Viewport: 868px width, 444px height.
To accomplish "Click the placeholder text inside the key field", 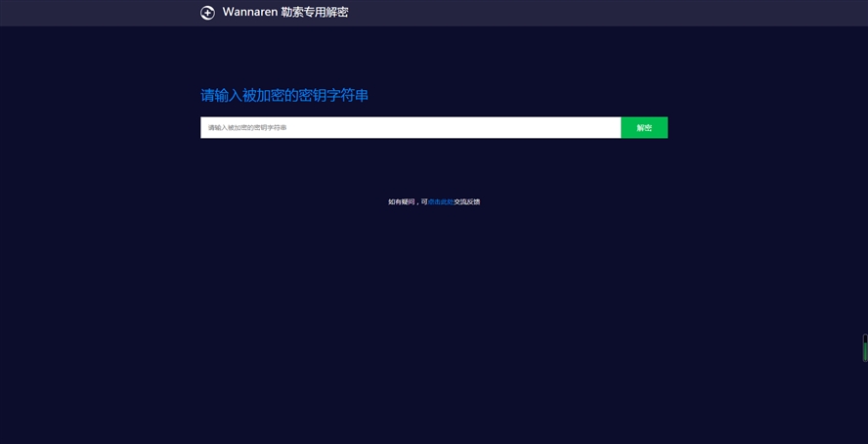I will click(x=247, y=128).
